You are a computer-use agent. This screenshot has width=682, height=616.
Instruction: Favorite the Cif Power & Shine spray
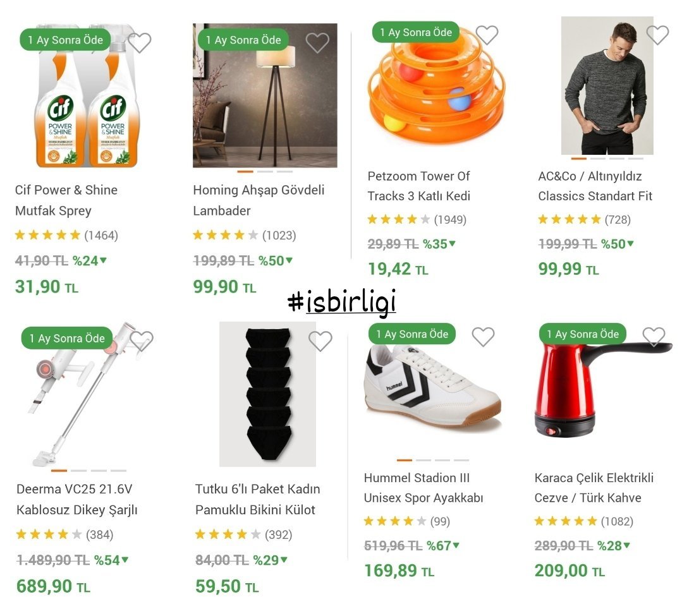(x=140, y=42)
